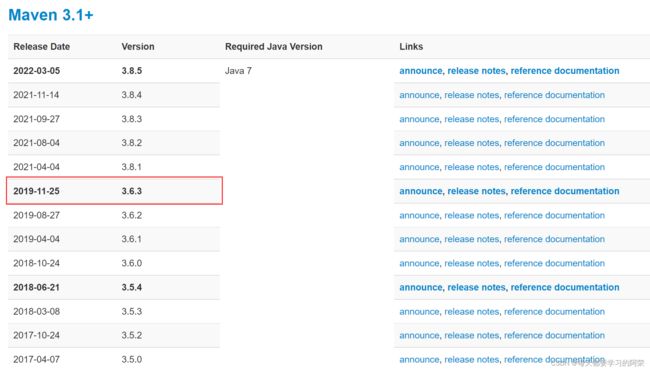Open release notes for version 3.8.1
This screenshot has width=650, height=370.
click(x=472, y=167)
